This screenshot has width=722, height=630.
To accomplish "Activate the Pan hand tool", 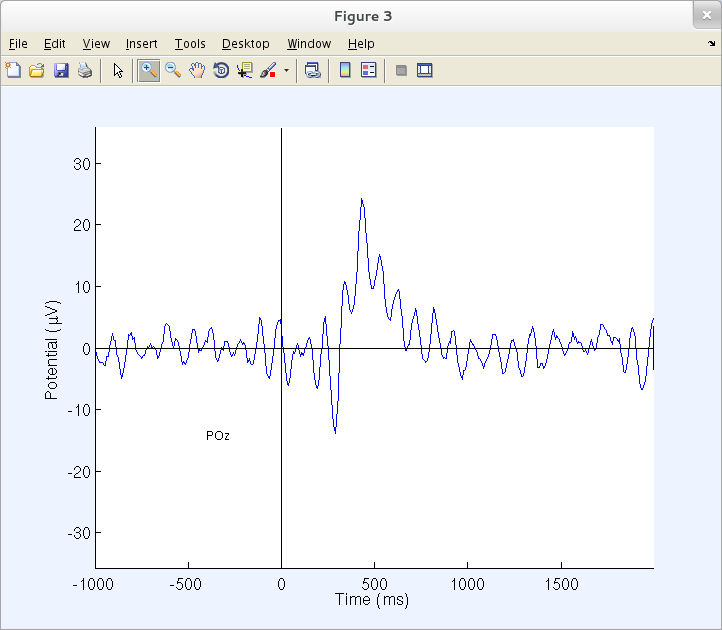I will pos(197,71).
